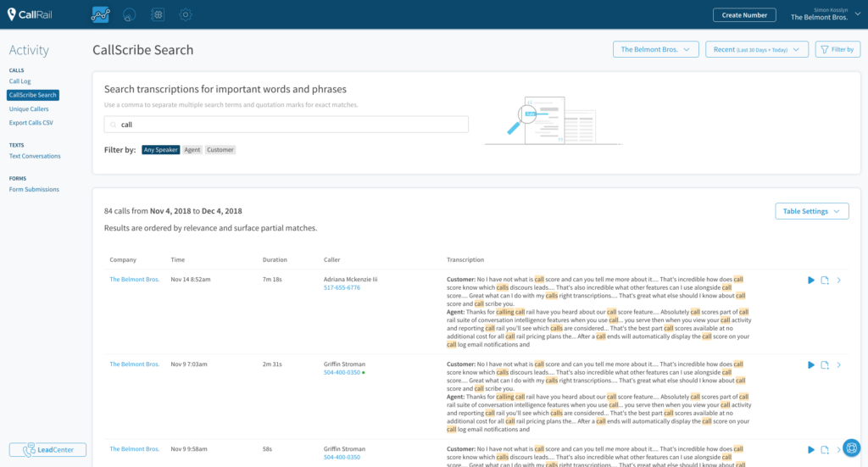Click the transcription search input field
868x467 pixels.
click(287, 125)
